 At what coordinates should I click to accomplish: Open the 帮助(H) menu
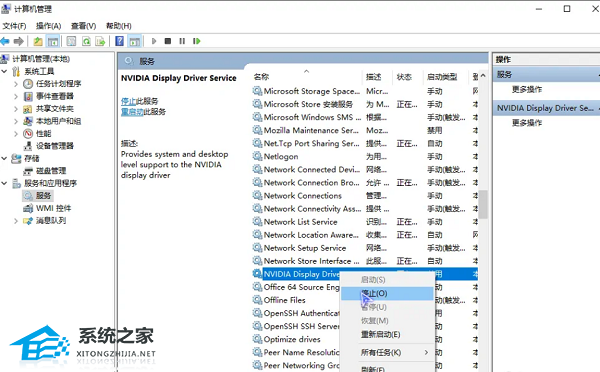119,26
